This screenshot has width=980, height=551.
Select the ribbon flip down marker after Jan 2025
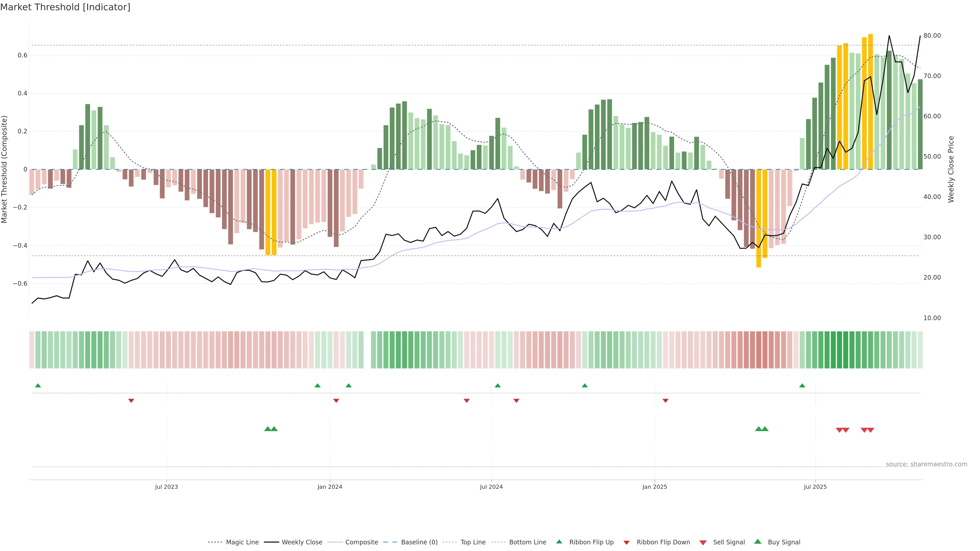[665, 401]
